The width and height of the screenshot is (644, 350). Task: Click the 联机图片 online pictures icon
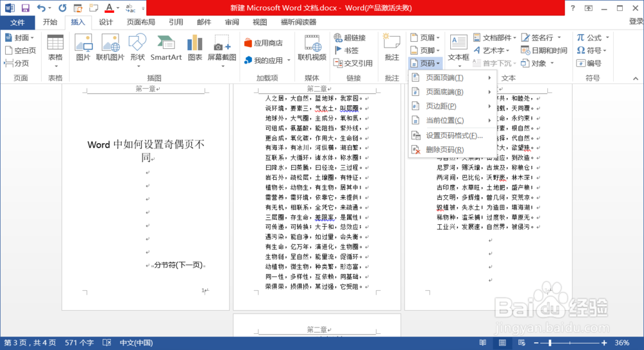[x=110, y=48]
